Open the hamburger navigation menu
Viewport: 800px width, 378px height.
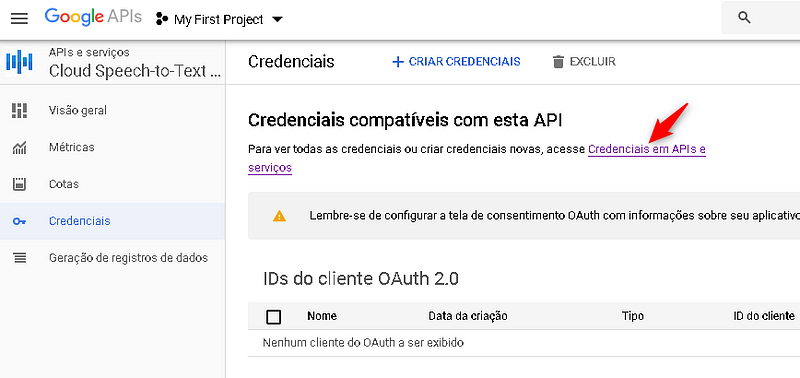click(19, 19)
